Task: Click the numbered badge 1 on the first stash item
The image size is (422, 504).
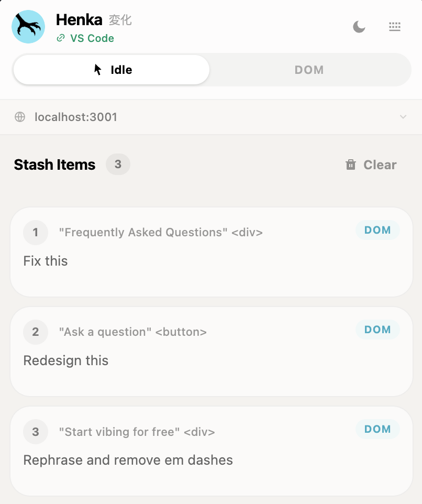Action: coord(35,233)
